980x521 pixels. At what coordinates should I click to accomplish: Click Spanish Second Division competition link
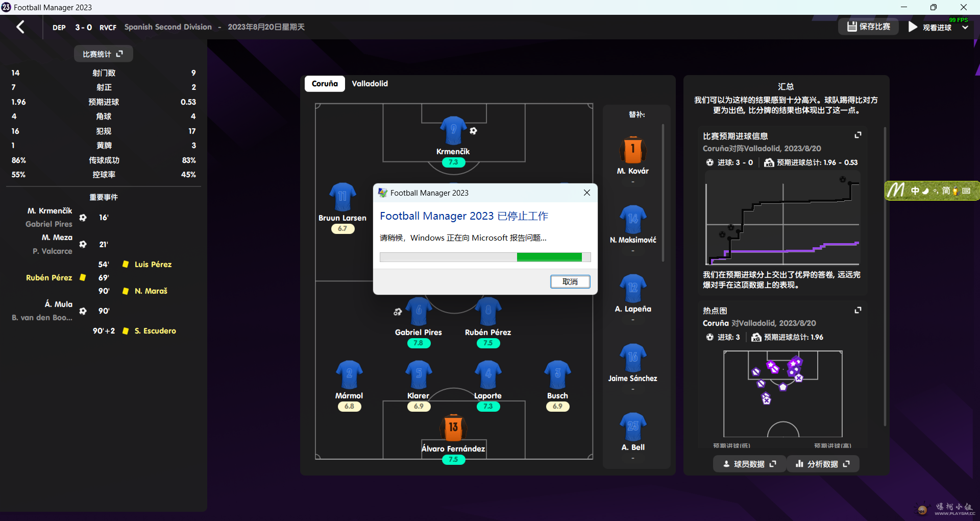tap(168, 27)
